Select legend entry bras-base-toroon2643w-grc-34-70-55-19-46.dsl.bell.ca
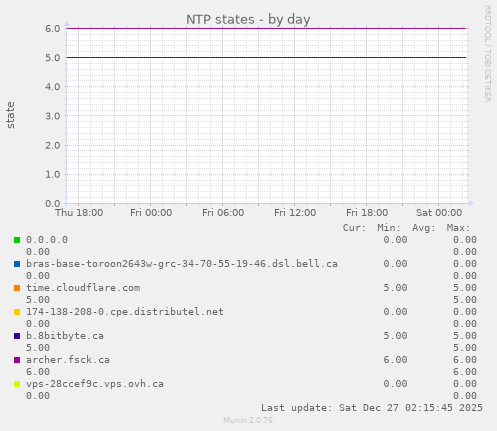The image size is (497, 431). (x=182, y=264)
